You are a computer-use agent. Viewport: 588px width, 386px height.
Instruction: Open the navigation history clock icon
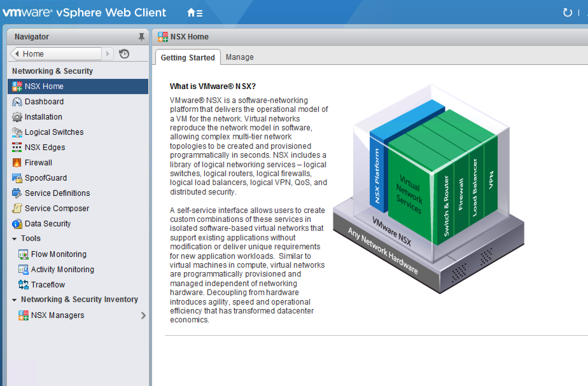pyautogui.click(x=124, y=54)
